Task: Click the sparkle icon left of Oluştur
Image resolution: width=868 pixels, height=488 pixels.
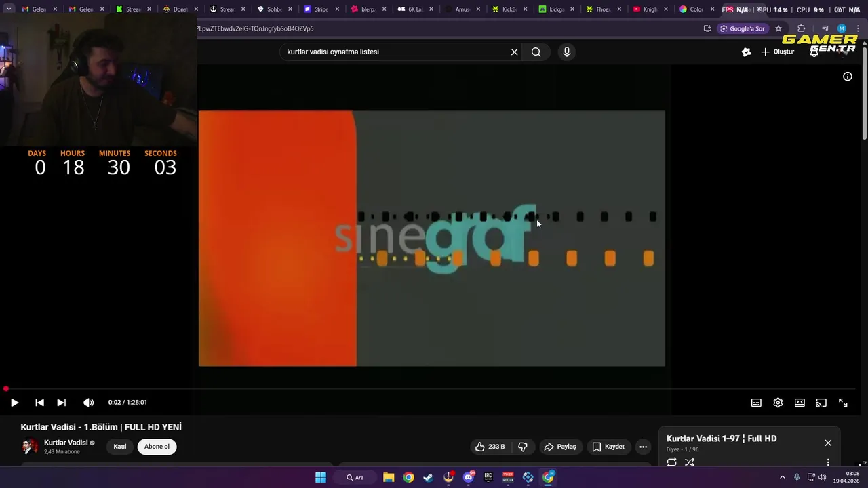Action: point(746,52)
